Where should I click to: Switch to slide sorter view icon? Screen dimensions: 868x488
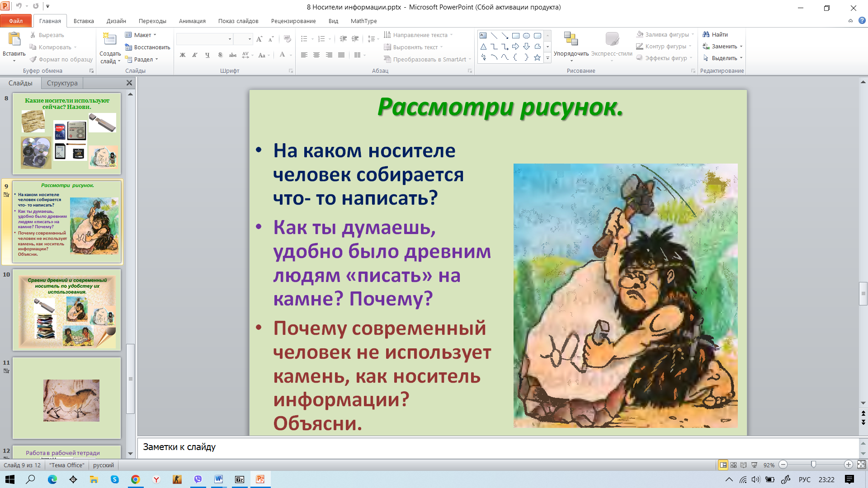coord(733,465)
